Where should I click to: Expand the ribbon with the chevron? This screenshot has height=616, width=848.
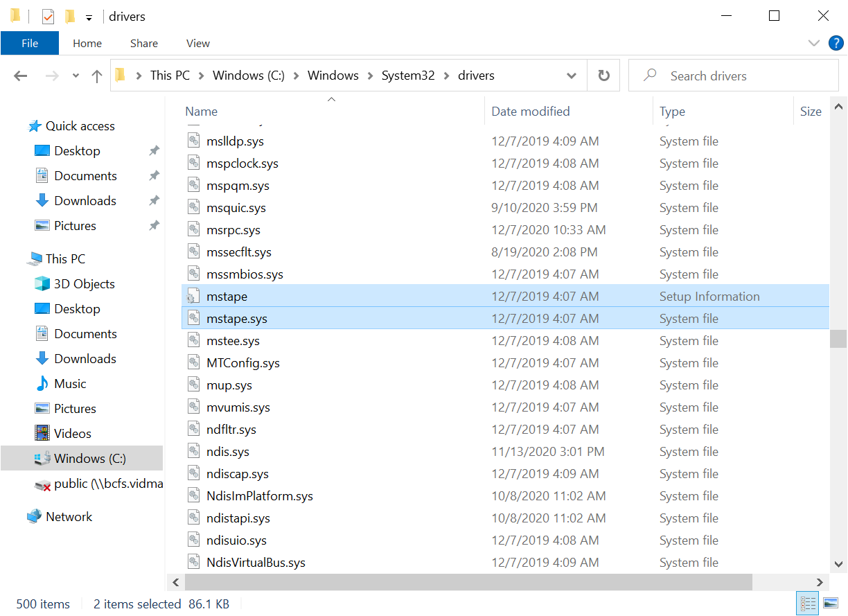pyautogui.click(x=814, y=43)
